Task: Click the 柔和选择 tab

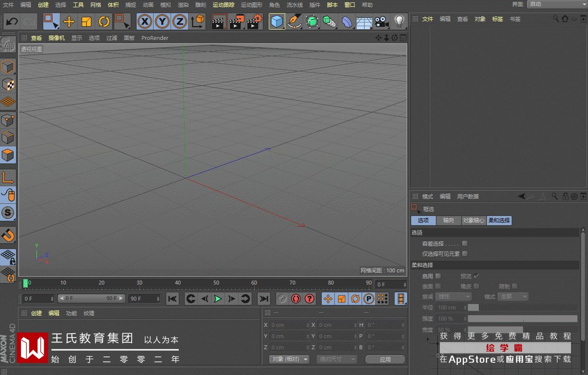Action: [499, 220]
